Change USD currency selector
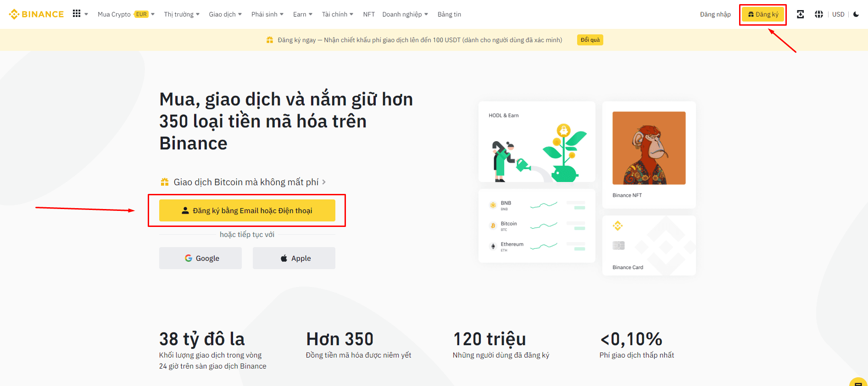Image resolution: width=868 pixels, height=386 pixels. pos(838,14)
